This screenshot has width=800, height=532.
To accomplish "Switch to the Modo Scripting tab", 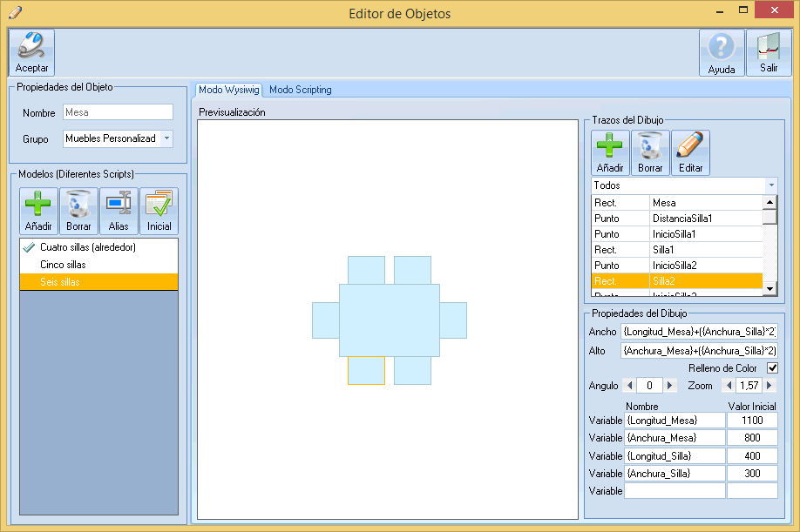I will (x=300, y=90).
